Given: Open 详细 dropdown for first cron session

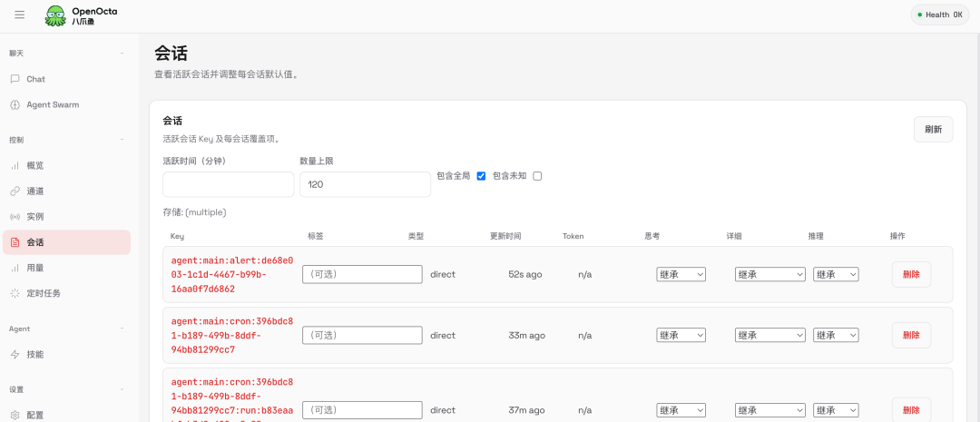Looking at the screenshot, I should tap(770, 335).
